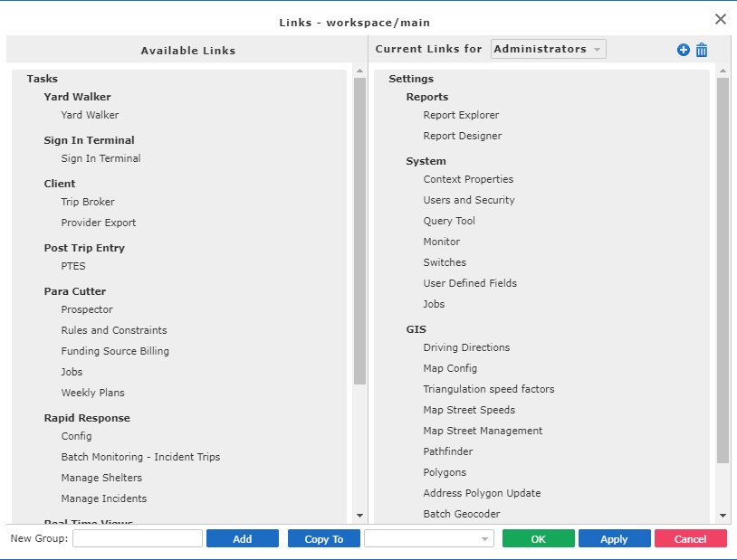737x560 pixels.
Task: Click the right panel scrollbar
Action: [724, 271]
